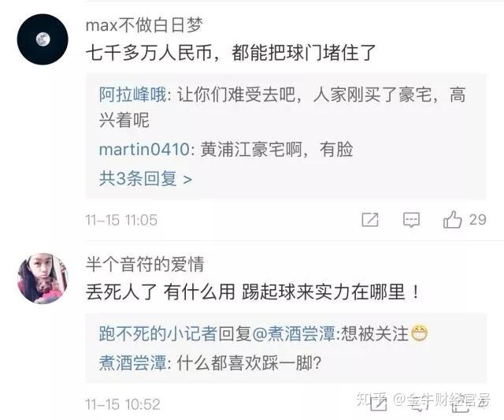Tap comment text 丢死人了 有什么用

click(x=160, y=292)
